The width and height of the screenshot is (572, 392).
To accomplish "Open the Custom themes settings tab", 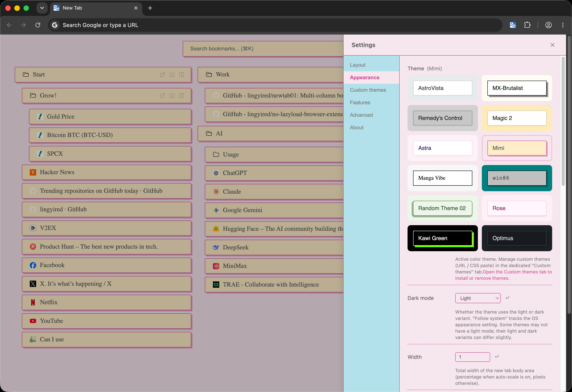I will pos(371,90).
